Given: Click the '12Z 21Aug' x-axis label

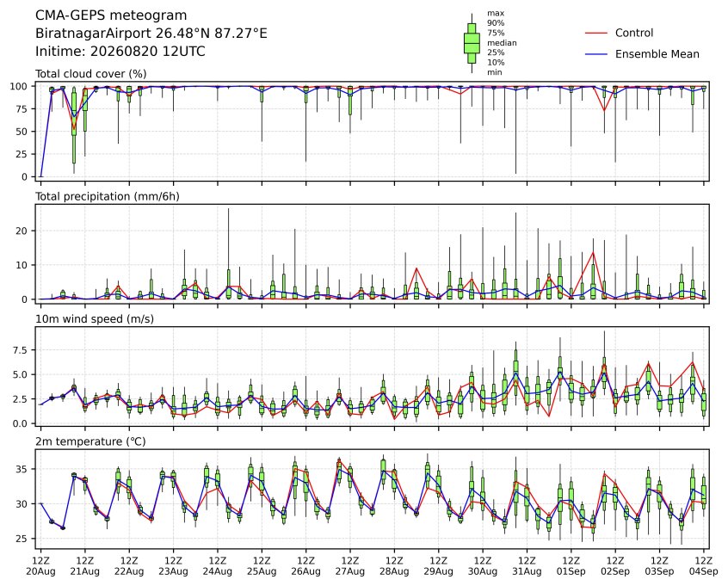Looking at the screenshot, I should tap(85, 566).
